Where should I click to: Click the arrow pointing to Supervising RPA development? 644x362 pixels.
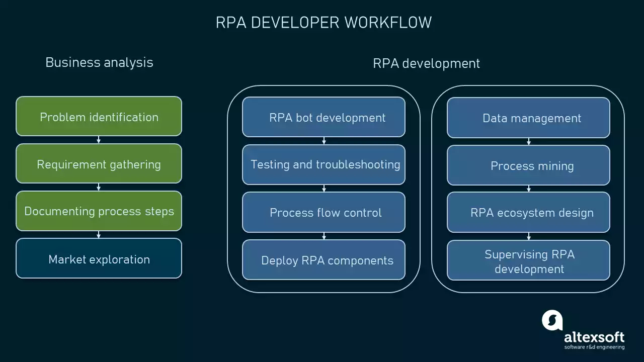528,236
